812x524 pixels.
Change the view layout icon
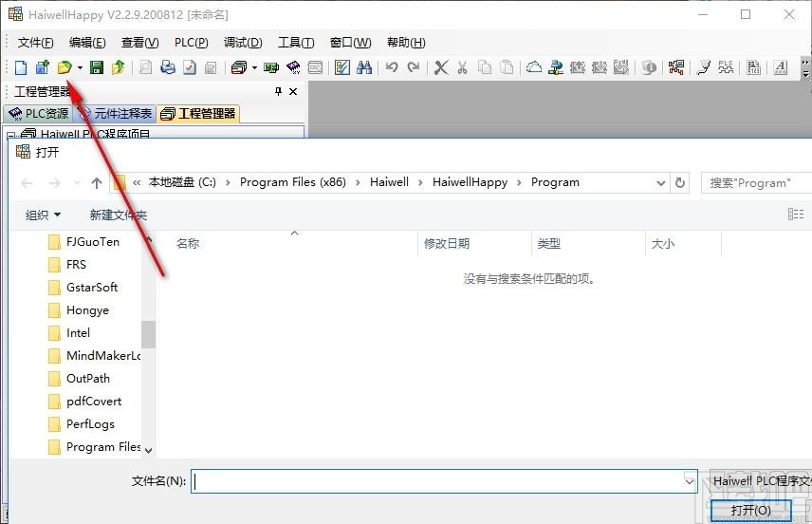click(796, 214)
